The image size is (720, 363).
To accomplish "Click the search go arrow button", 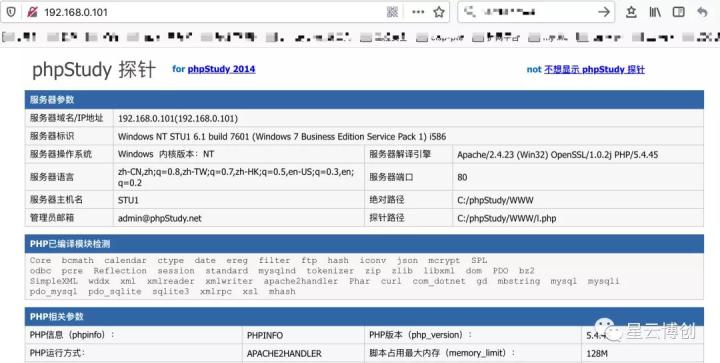I will point(604,12).
